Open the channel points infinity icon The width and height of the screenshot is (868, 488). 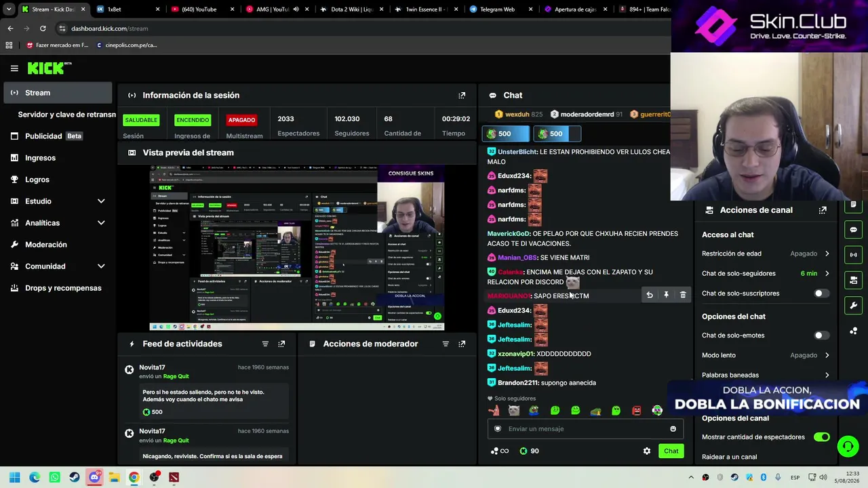pos(500,451)
